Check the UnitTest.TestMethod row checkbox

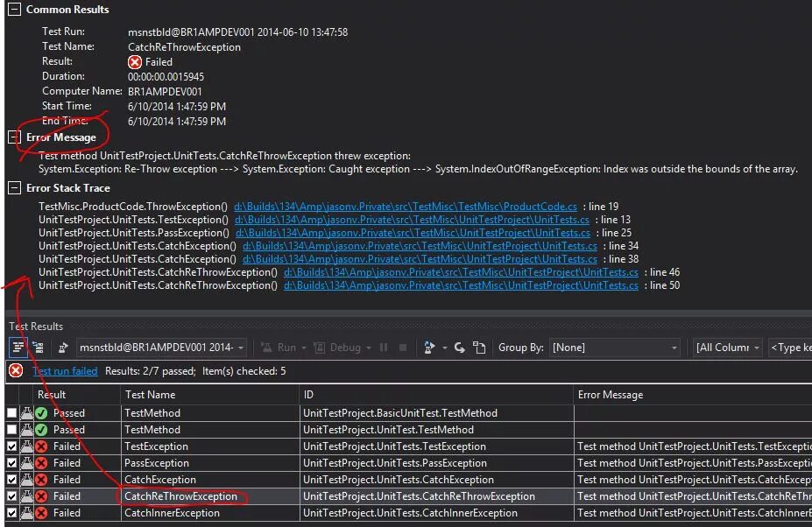coord(12,430)
